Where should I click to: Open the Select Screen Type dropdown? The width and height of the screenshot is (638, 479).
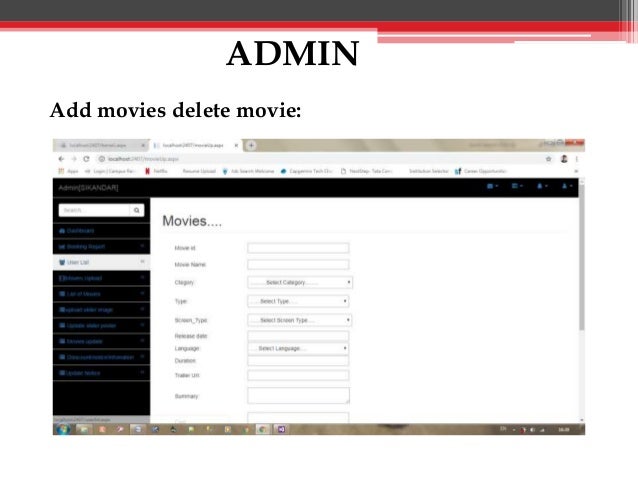coord(299,321)
